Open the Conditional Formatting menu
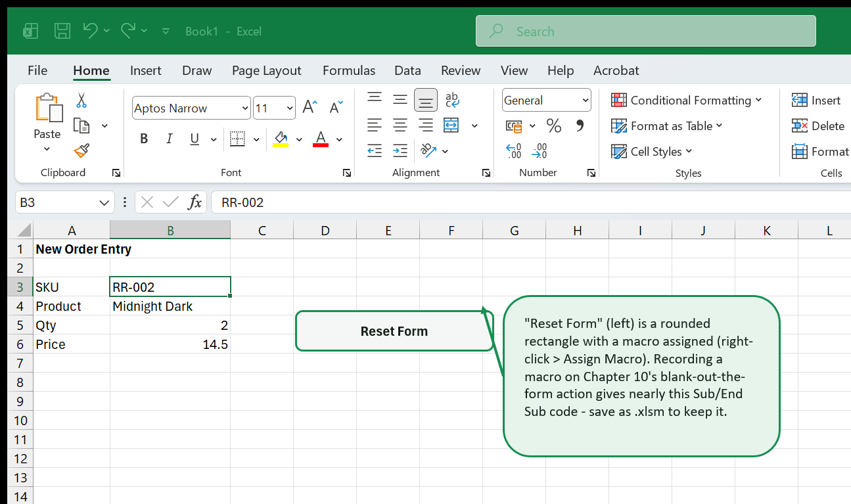Image resolution: width=851 pixels, height=504 pixels. coord(686,100)
